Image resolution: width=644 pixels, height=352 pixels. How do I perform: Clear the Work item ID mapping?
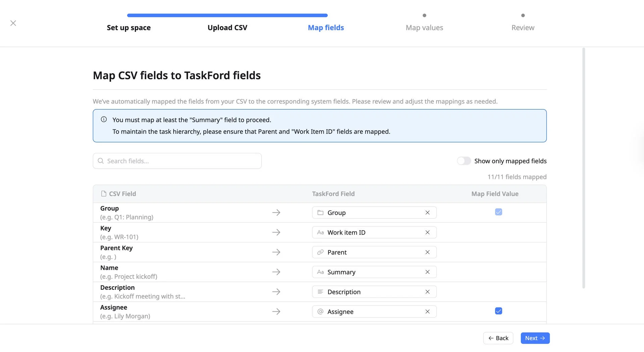coord(427,233)
